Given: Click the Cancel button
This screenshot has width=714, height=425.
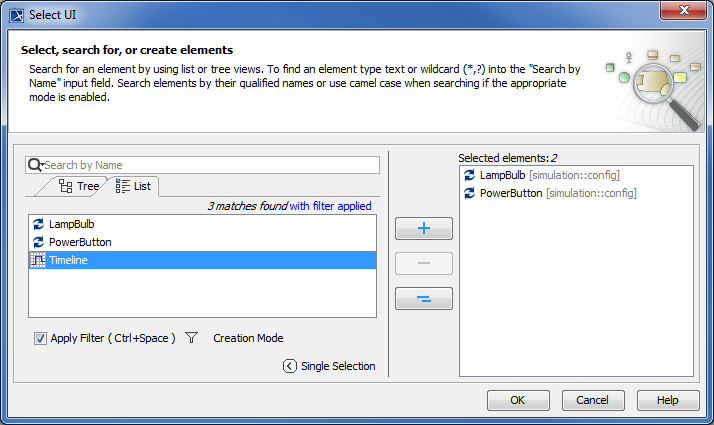Looking at the screenshot, I should click(x=593, y=400).
